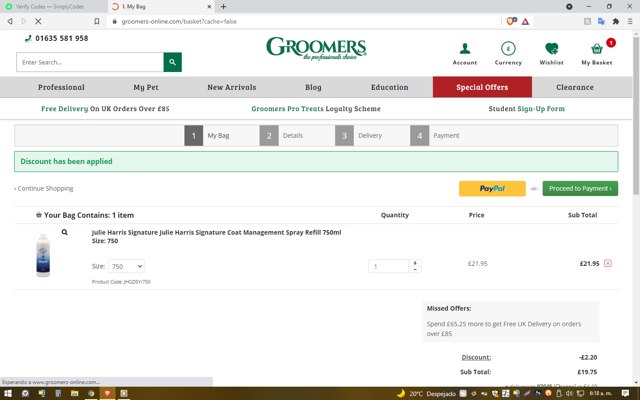This screenshot has height=400, width=640.
Task: Click the quantity input field
Action: point(389,266)
